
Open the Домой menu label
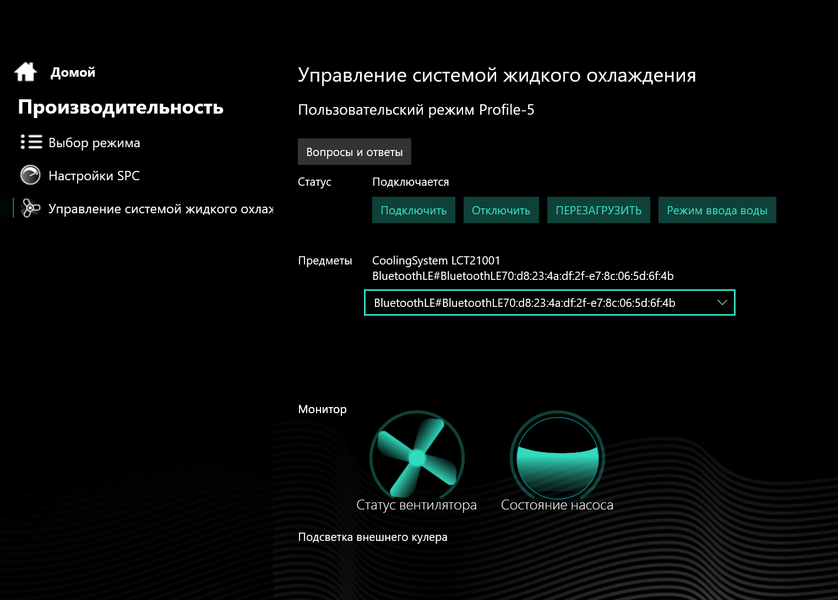pyautogui.click(x=73, y=73)
